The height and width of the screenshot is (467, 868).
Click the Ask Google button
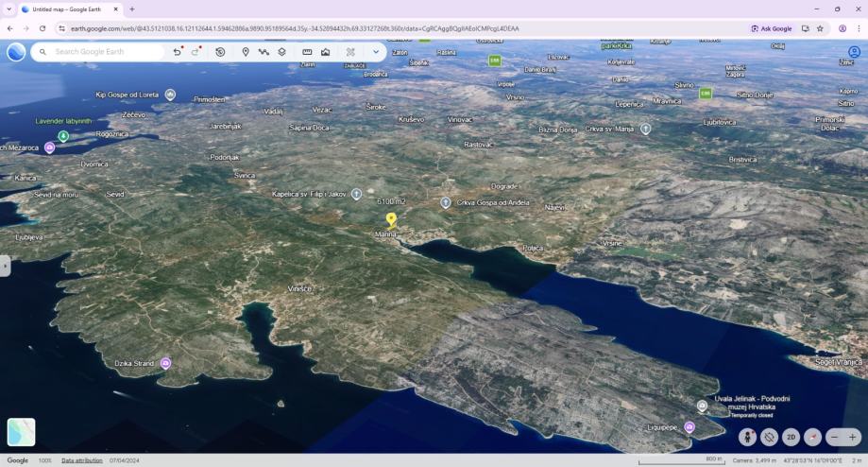pyautogui.click(x=772, y=28)
